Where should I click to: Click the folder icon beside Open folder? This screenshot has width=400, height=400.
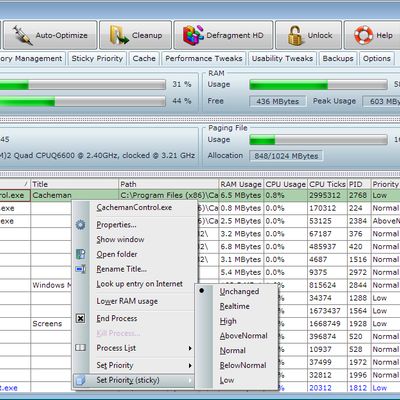[x=80, y=254]
